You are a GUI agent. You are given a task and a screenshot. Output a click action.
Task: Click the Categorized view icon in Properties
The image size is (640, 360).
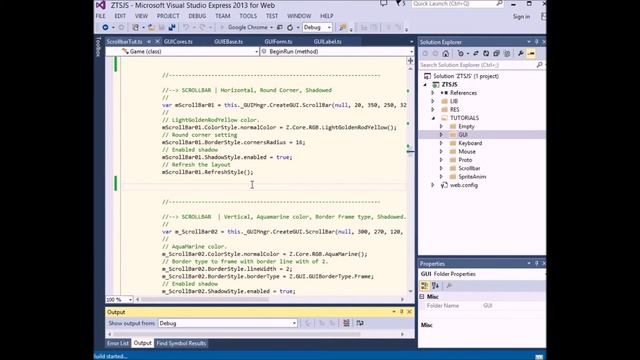pos(424,286)
